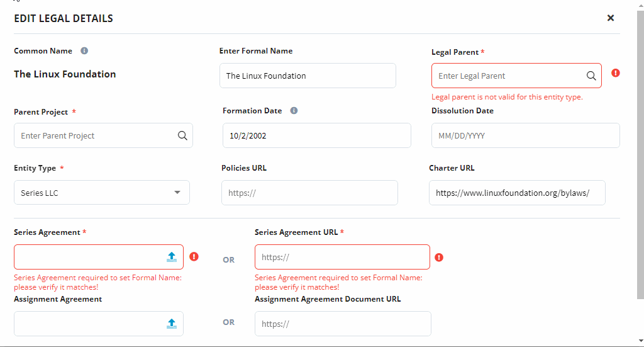Screen dimensions: 644x347
Task: Click the Assignment Agreement Document URL field
Action: coord(343,324)
